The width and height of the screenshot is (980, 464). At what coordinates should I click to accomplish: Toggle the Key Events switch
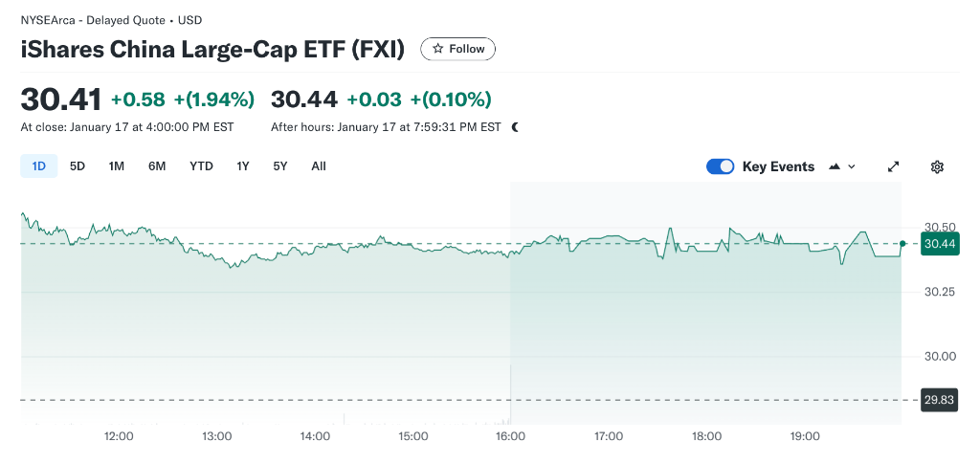tap(720, 166)
